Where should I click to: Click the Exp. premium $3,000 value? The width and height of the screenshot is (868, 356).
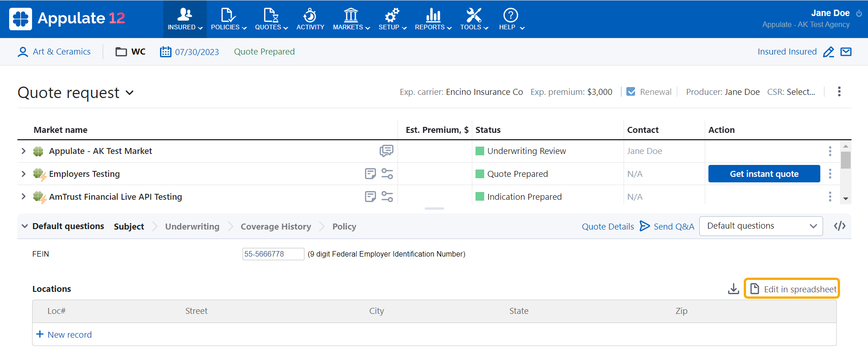pyautogui.click(x=600, y=92)
